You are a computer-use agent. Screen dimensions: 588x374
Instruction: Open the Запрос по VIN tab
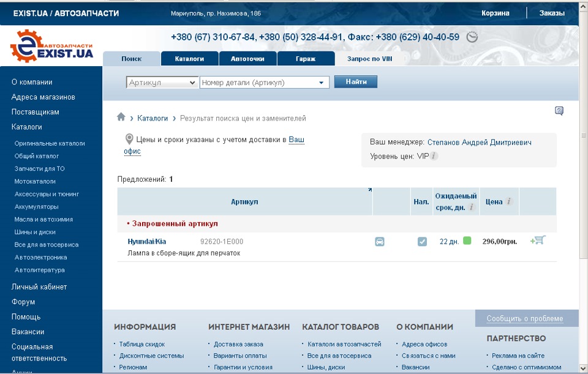369,59
